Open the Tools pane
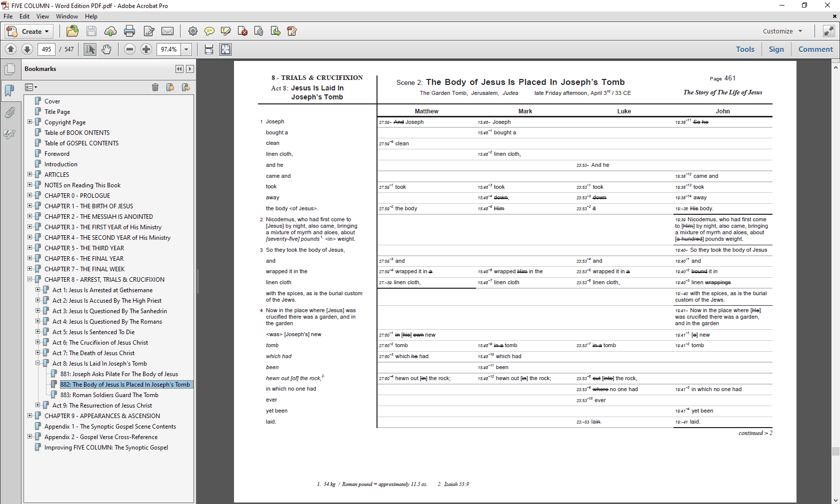 click(x=745, y=49)
